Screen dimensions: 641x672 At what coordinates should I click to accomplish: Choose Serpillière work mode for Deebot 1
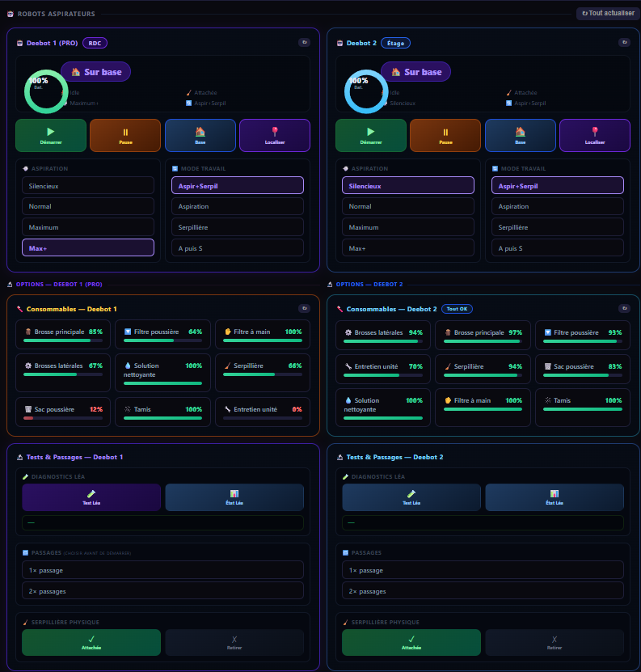coord(238,227)
